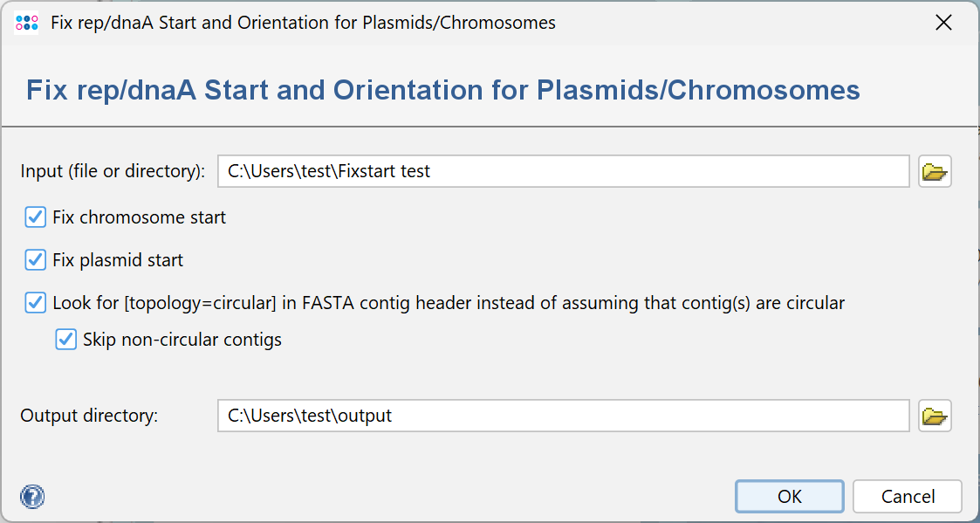Open the help icon in the dialog corner
980x523 pixels.
pyautogui.click(x=32, y=497)
